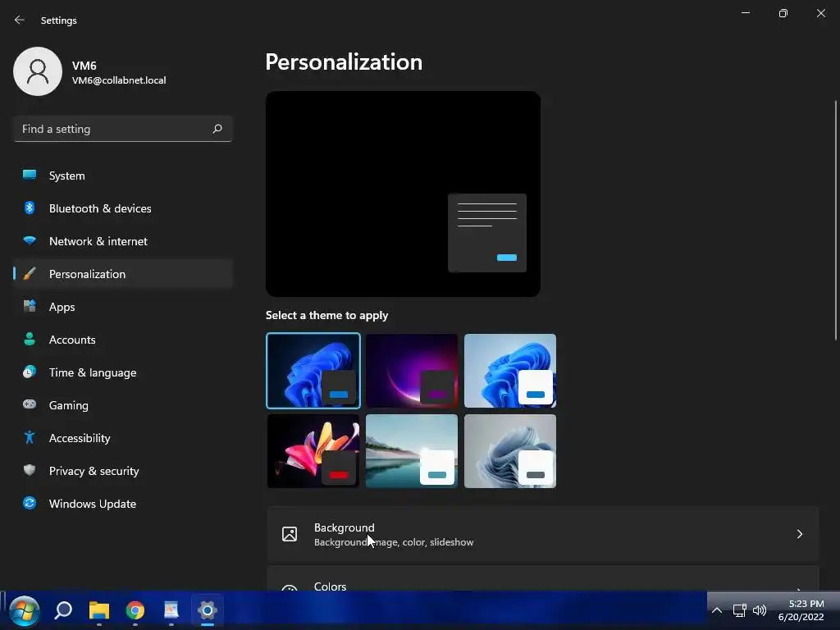Open File Explorer from taskbar
Image resolution: width=840 pixels, height=630 pixels.
pyautogui.click(x=99, y=610)
